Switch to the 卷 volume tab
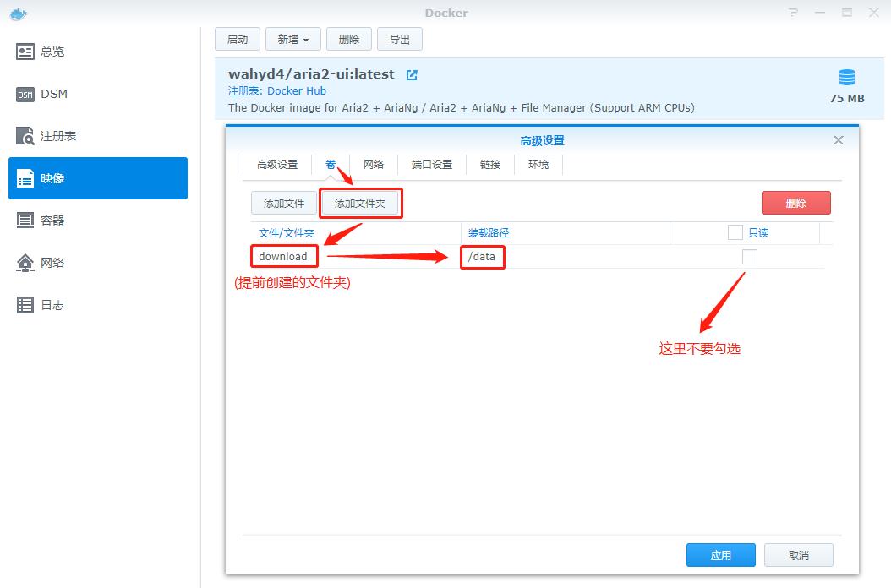 click(x=331, y=165)
